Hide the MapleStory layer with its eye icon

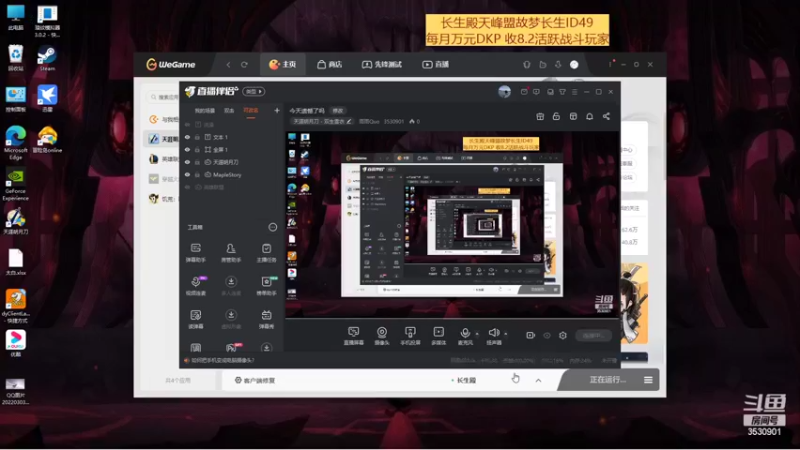[x=187, y=174]
